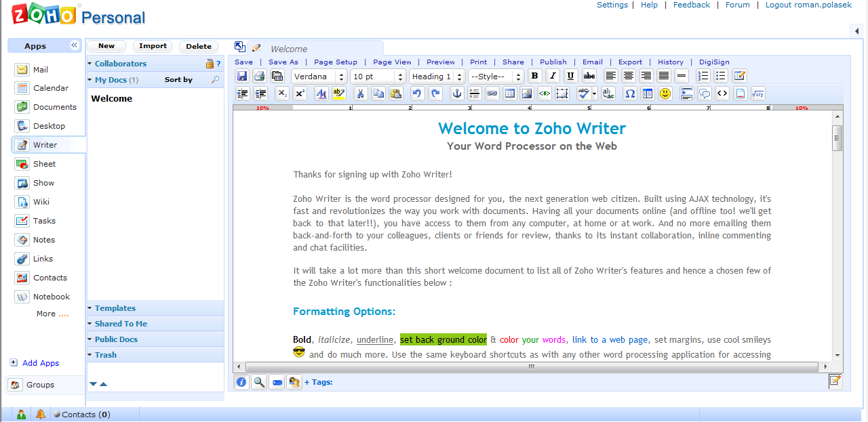Click the editor vertical scrollbar thumb
This screenshot has width=868, height=422.
tap(837, 138)
